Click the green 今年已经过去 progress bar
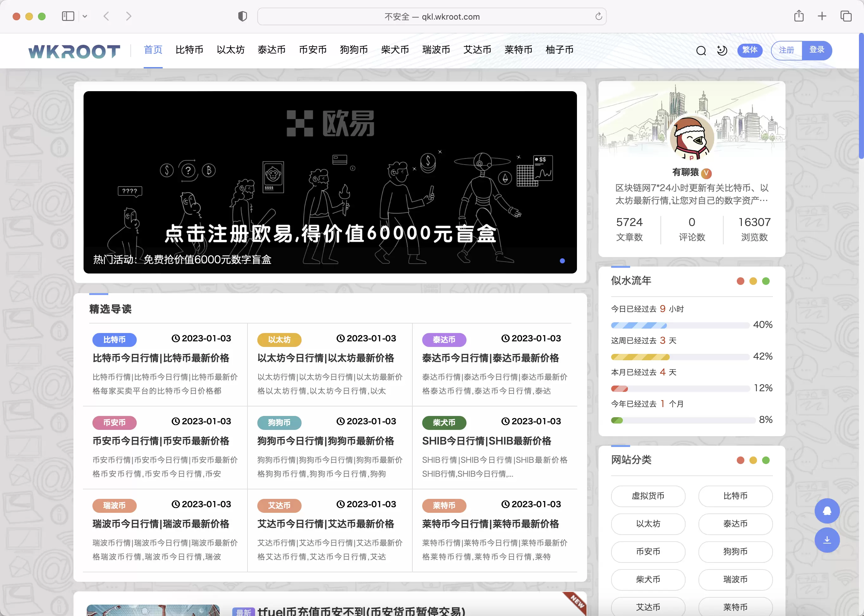The height and width of the screenshot is (616, 864). pos(683,420)
